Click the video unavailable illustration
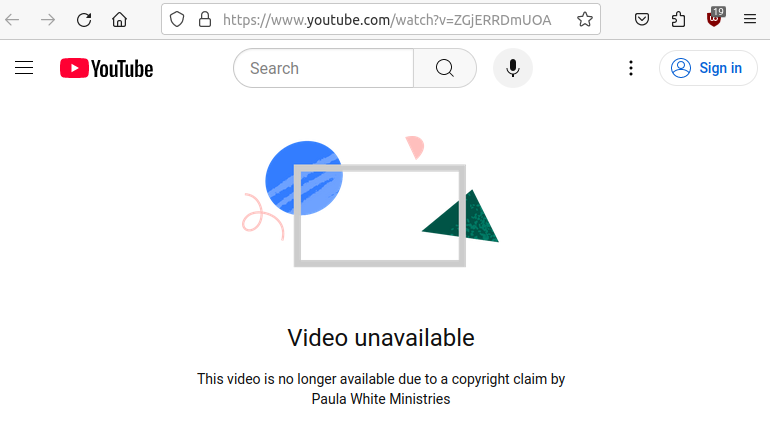Viewport: 770px width, 424px height. (371, 201)
